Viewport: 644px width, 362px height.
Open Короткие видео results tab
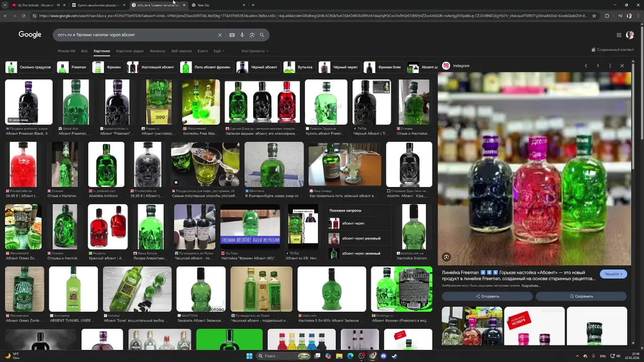[x=130, y=51]
